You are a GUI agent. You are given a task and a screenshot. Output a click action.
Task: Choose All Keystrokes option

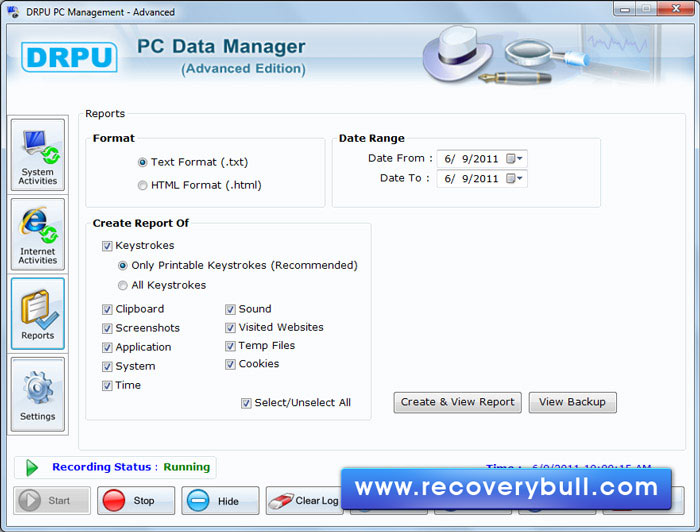pyautogui.click(x=122, y=286)
